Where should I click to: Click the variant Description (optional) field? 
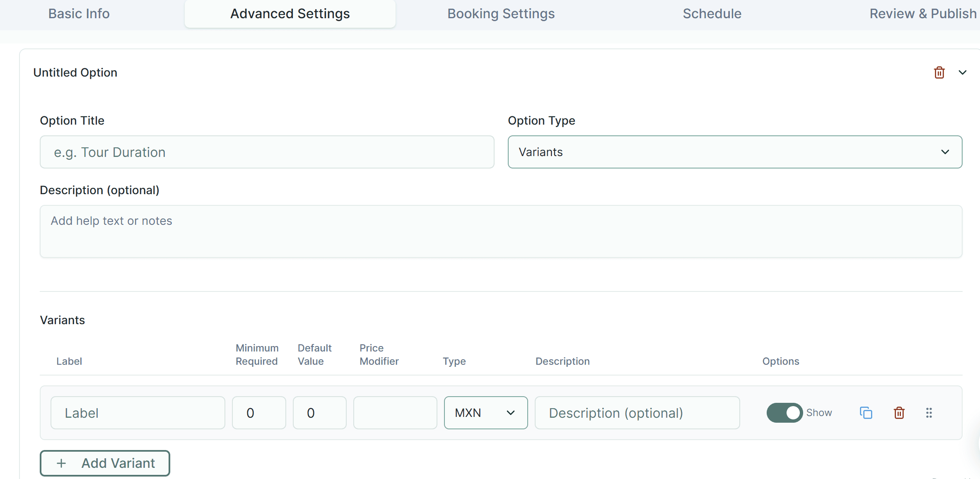click(x=637, y=413)
